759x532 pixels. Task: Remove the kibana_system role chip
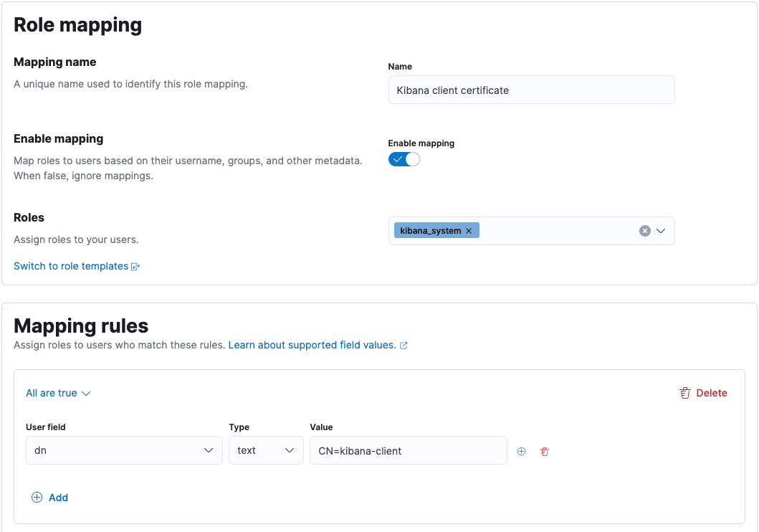(x=469, y=230)
